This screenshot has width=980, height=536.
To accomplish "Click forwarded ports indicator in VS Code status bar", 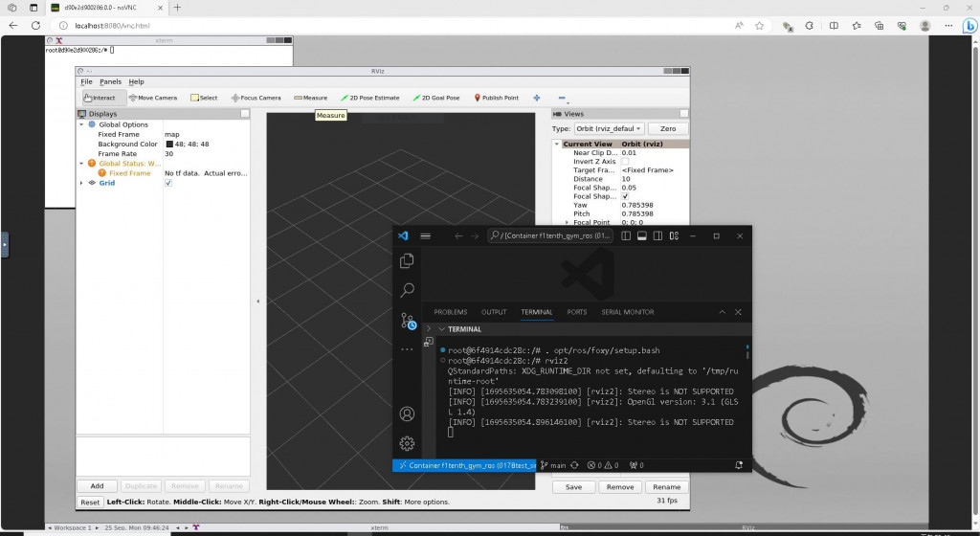I will [636, 465].
